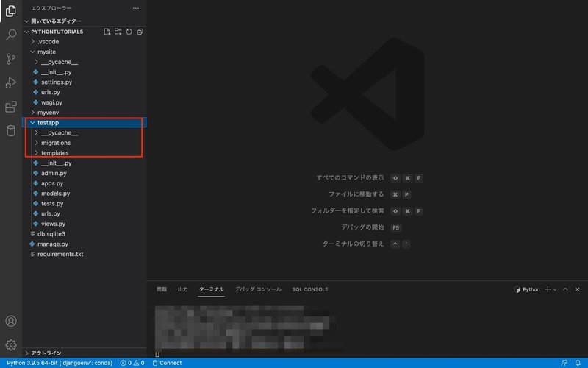
Task: Switch to the SQL CONSOLE tab
Action: click(310, 289)
